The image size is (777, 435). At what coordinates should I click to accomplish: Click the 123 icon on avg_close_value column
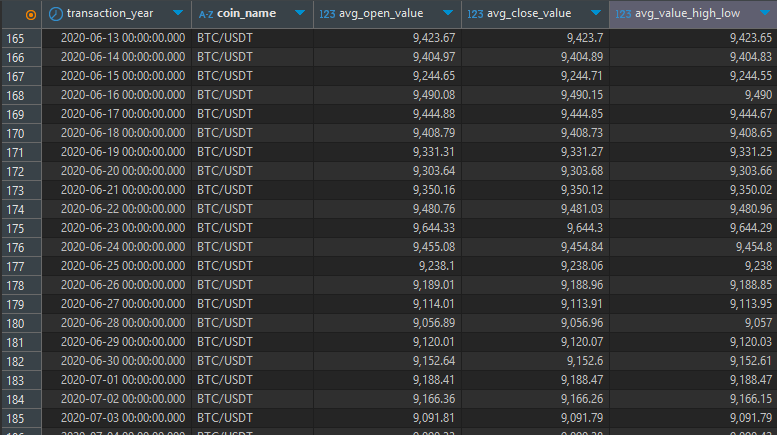click(x=474, y=14)
